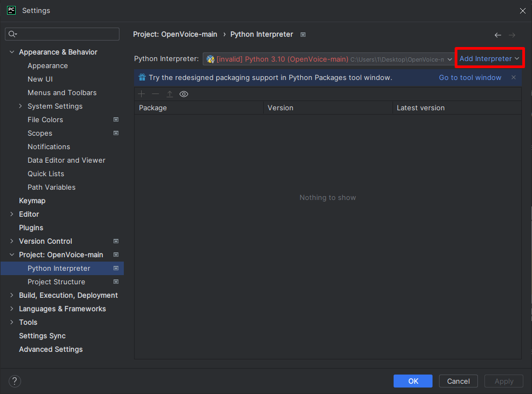The image size is (532, 394).
Task: Click project-level icon next to File Colors
Action: 116,119
